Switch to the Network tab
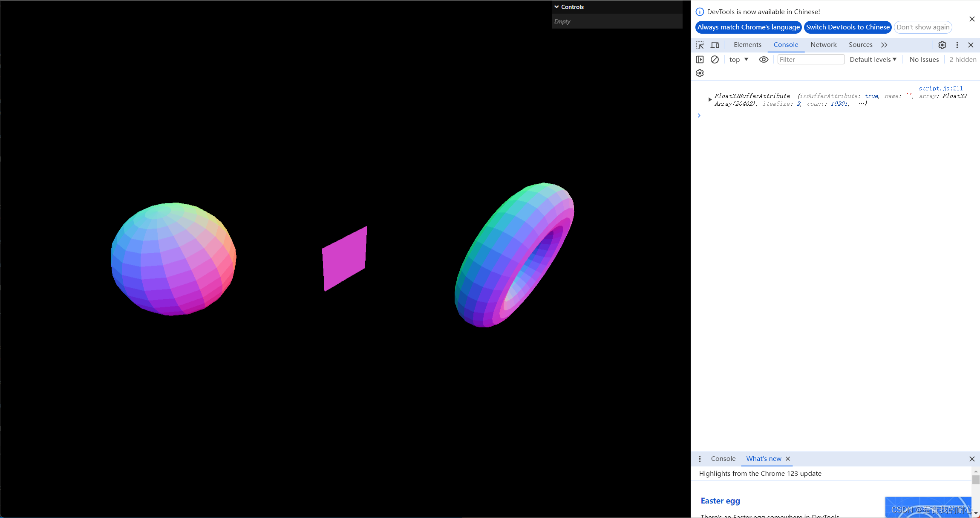Image resolution: width=980 pixels, height=518 pixels. (823, 45)
